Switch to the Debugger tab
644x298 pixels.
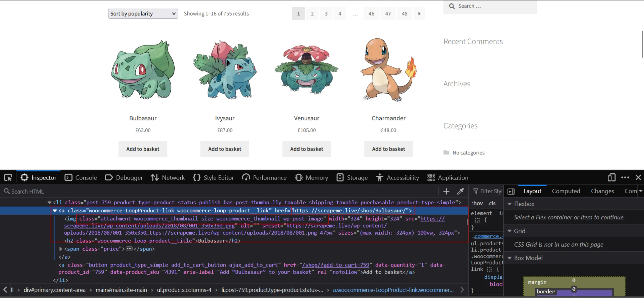[124, 178]
